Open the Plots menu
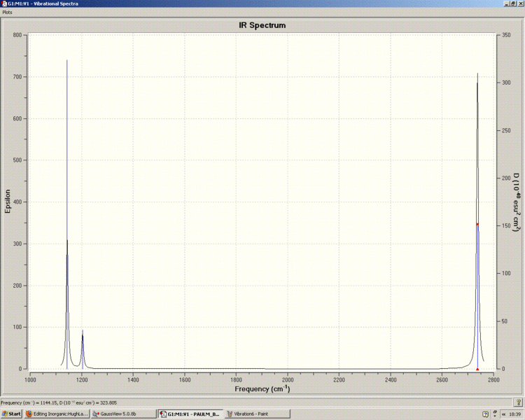 coord(7,13)
